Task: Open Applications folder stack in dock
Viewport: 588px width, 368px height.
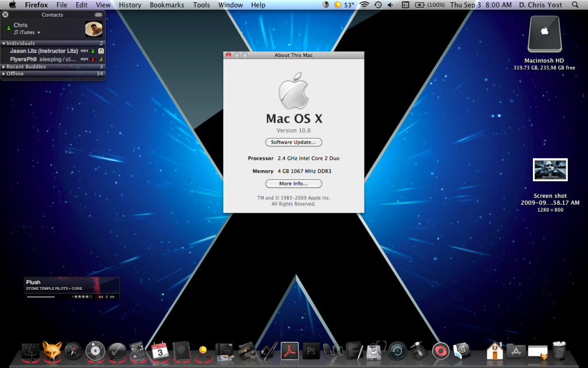Action: coord(516,351)
